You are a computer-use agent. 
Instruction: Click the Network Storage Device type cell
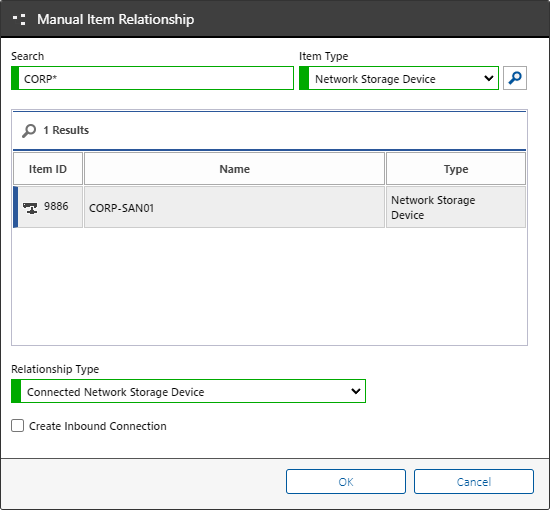point(456,207)
